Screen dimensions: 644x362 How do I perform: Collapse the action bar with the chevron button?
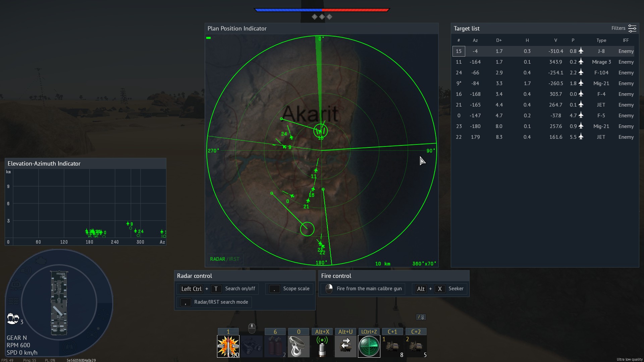(x=421, y=317)
